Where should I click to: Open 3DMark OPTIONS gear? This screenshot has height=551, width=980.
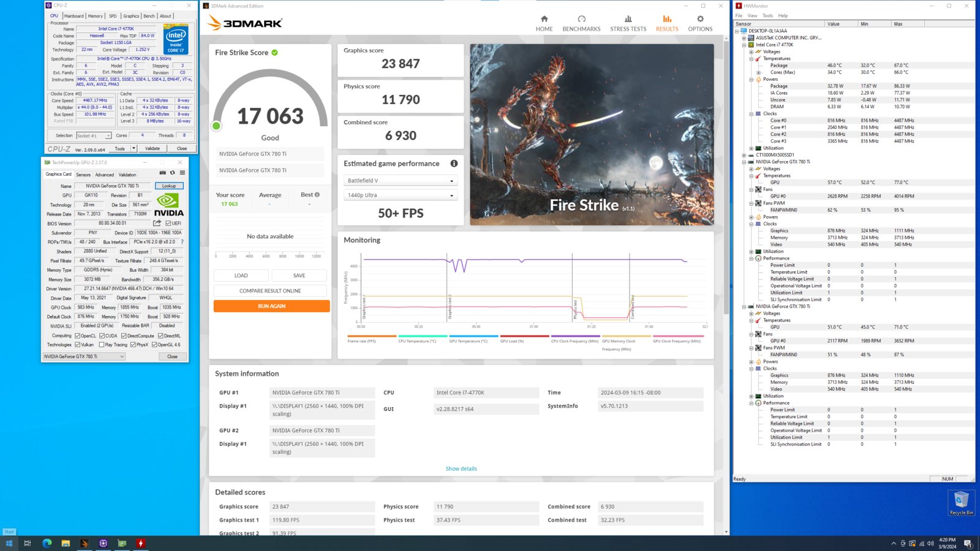pos(700,23)
